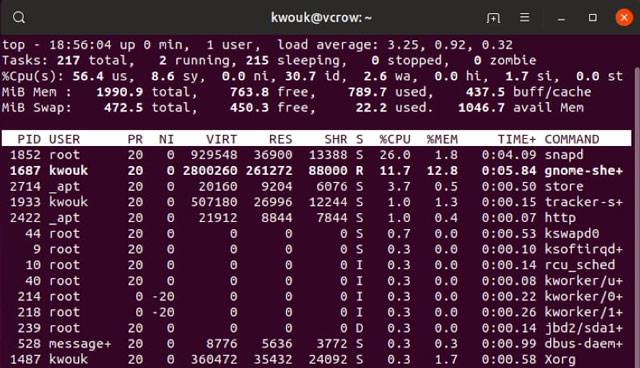This screenshot has width=640, height=368.
Task: Click the 22.2 used swap value
Action: click(371, 108)
